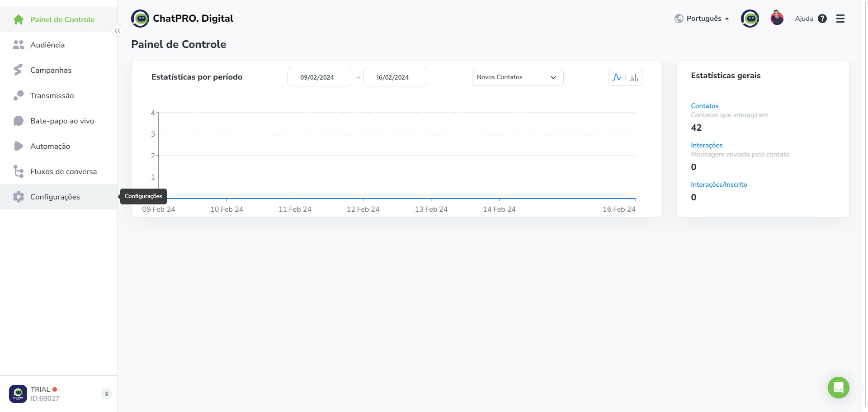Click the Audiência people icon
This screenshot has height=412, width=868.
[19, 45]
